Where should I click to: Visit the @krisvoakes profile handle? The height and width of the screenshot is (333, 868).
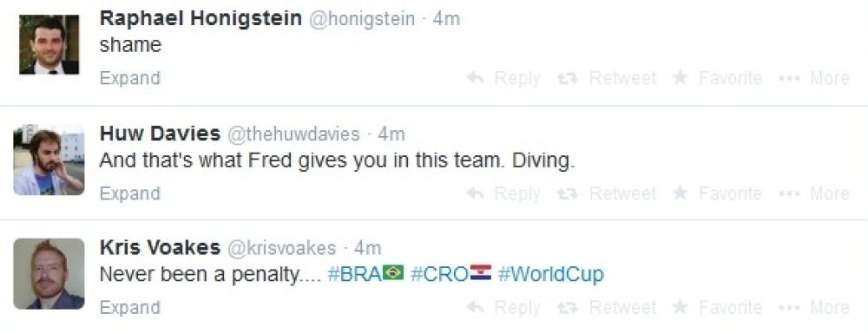[282, 248]
